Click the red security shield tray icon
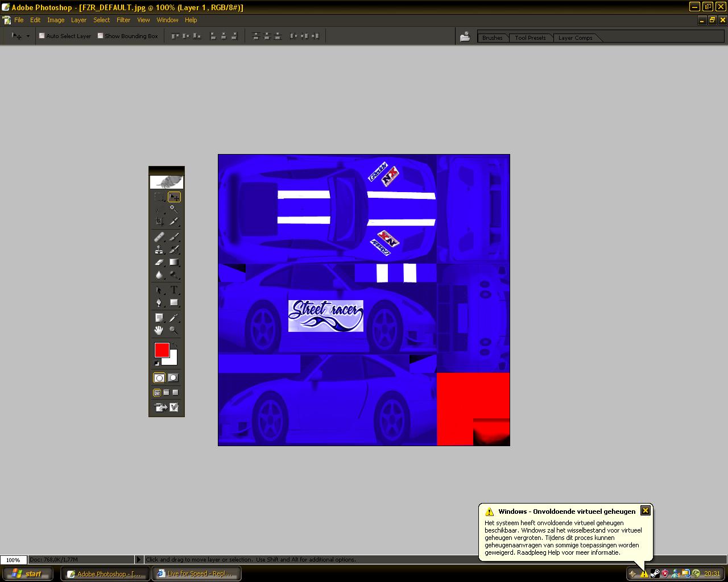 [x=665, y=573]
